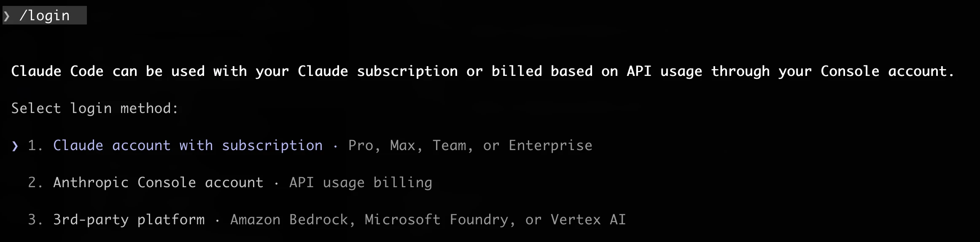This screenshot has width=980, height=242.
Task: Select 3rd-party platform login option
Action: tap(129, 220)
